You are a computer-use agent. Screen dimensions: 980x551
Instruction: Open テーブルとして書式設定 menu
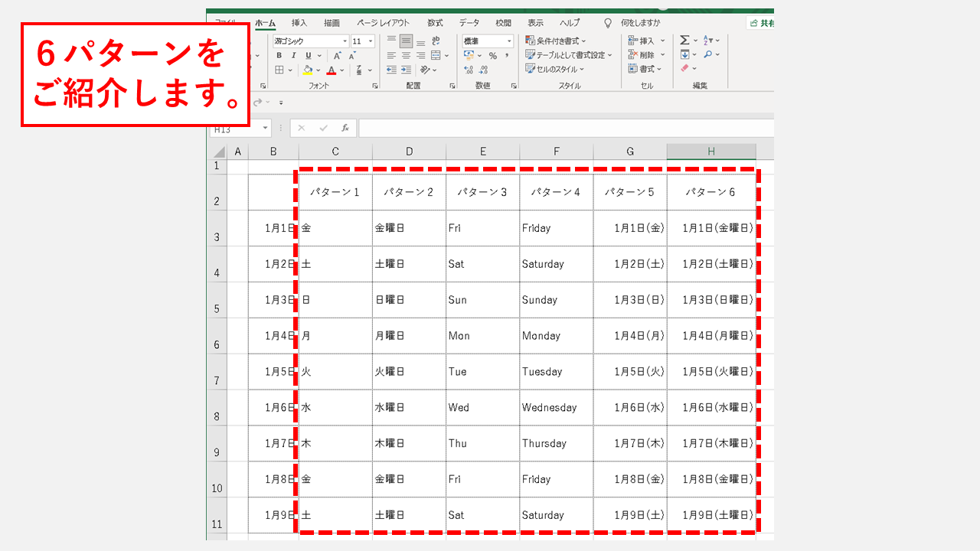click(569, 55)
